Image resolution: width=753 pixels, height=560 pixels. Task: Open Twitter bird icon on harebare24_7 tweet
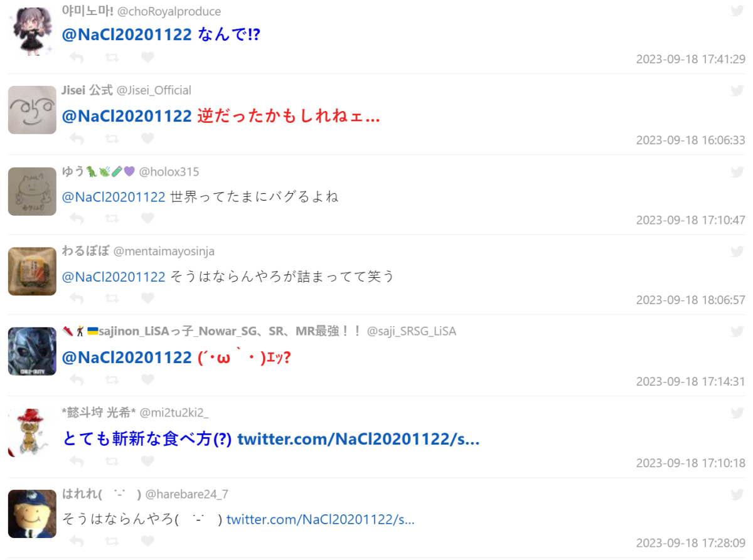click(737, 494)
